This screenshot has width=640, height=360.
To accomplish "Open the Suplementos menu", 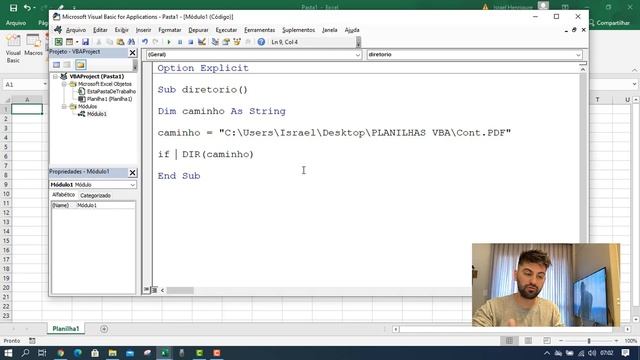I will click(x=298, y=30).
